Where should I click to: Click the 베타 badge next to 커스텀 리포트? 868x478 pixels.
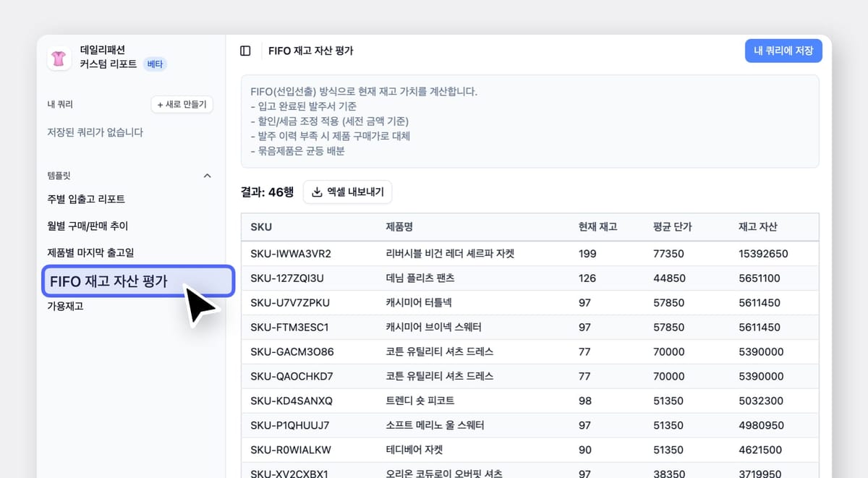154,64
